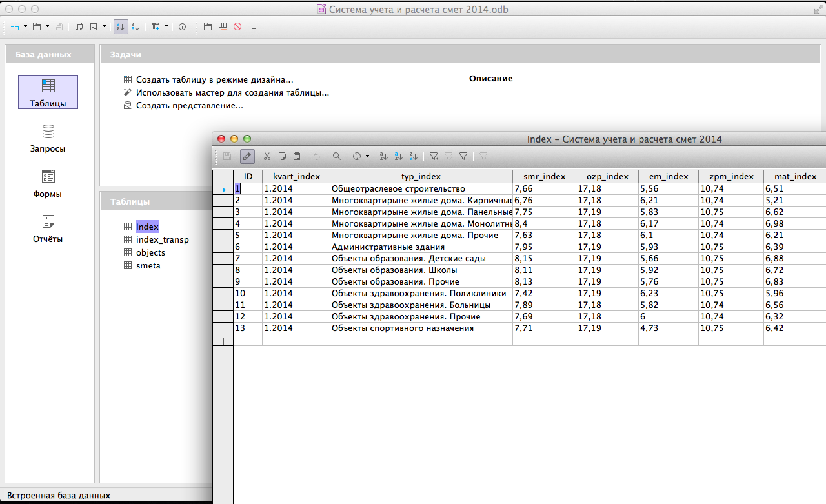Click sort descending in main toolbar
This screenshot has width=826, height=504.
click(x=136, y=26)
